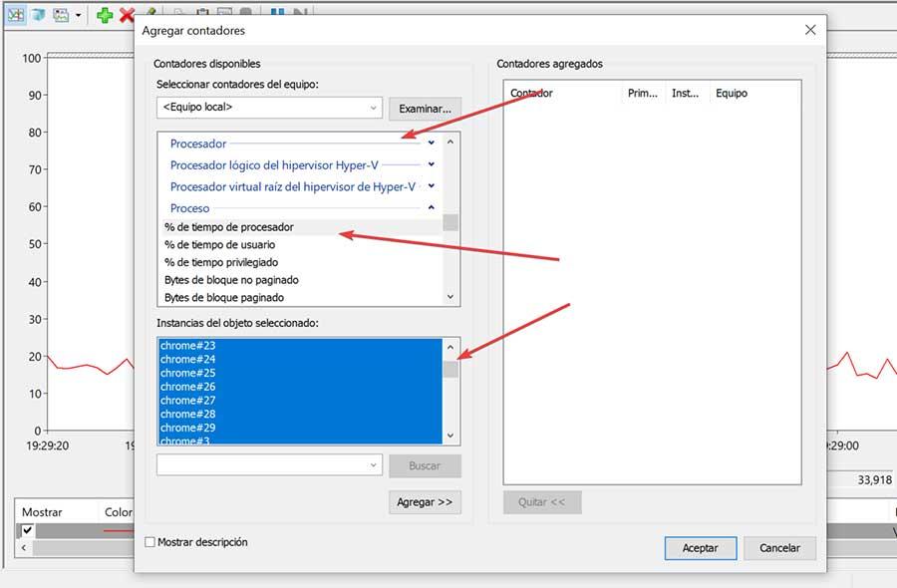Collapse the Proceso counter group

(x=432, y=207)
